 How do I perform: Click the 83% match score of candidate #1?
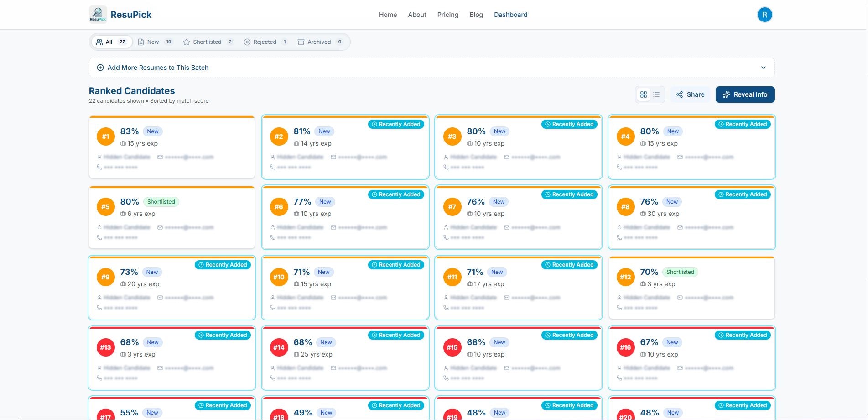click(x=129, y=131)
